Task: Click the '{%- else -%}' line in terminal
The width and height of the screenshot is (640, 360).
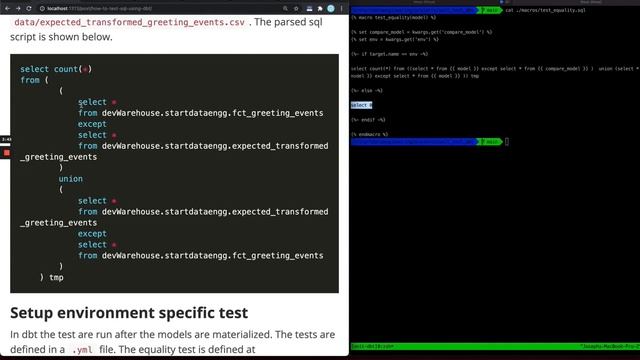Action: click(x=367, y=91)
